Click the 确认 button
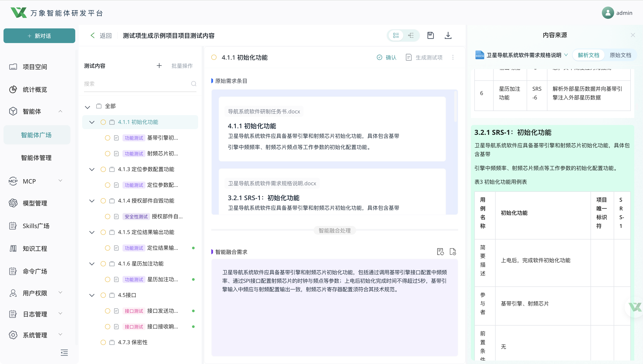 (386, 57)
